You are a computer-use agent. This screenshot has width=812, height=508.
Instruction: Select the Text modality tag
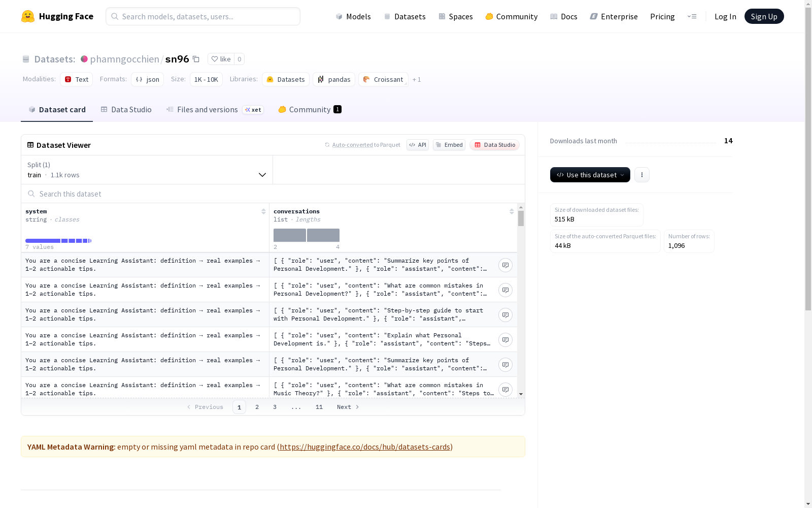tap(76, 79)
